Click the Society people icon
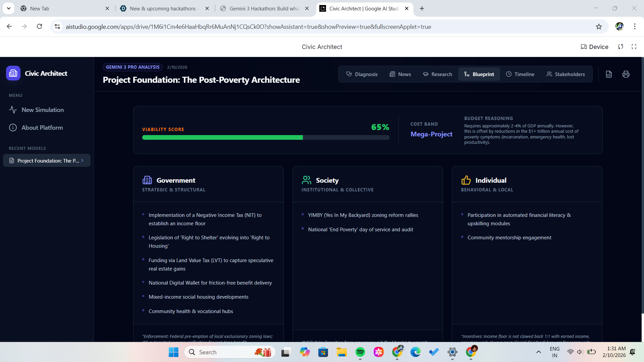644x362 pixels. (x=306, y=180)
